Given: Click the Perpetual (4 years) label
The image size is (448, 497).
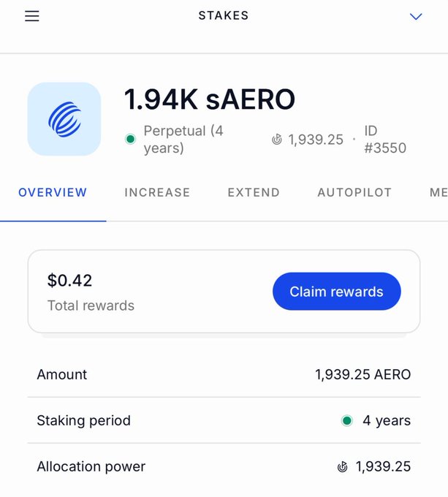Looking at the screenshot, I should (183, 139).
